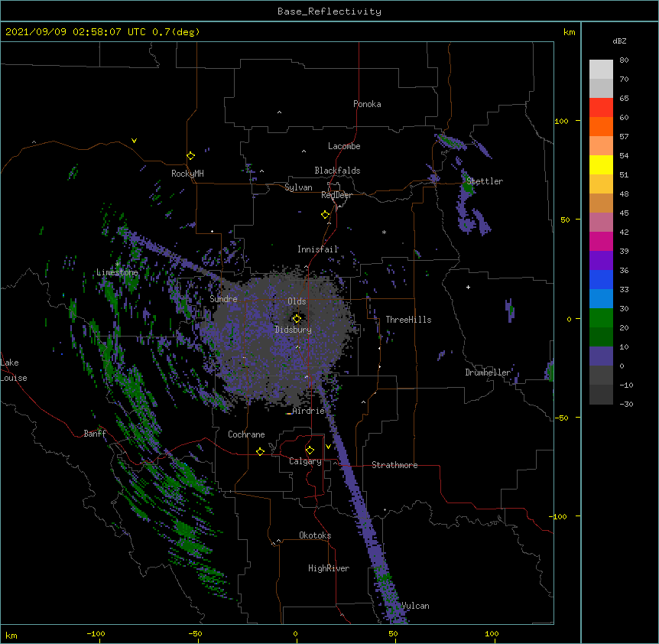Click the Strathmore label
The height and width of the screenshot is (644, 659).
tap(394, 465)
